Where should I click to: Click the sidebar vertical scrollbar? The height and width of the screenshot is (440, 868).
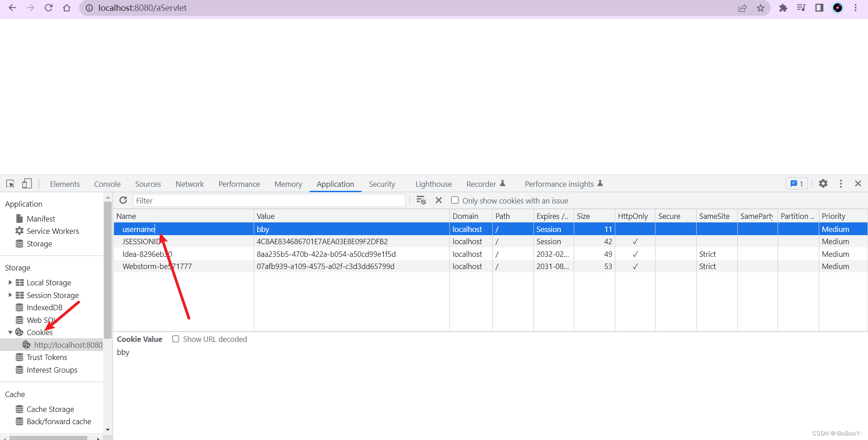(x=108, y=270)
